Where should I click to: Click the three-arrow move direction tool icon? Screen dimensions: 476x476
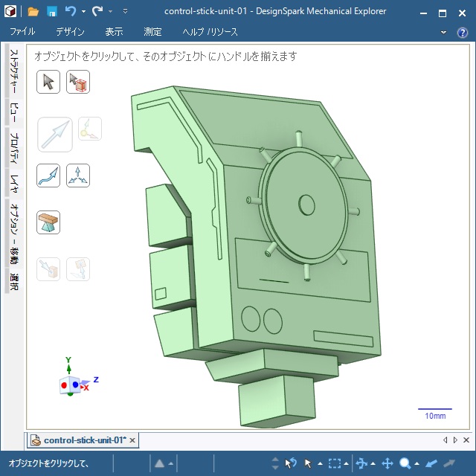(x=78, y=176)
